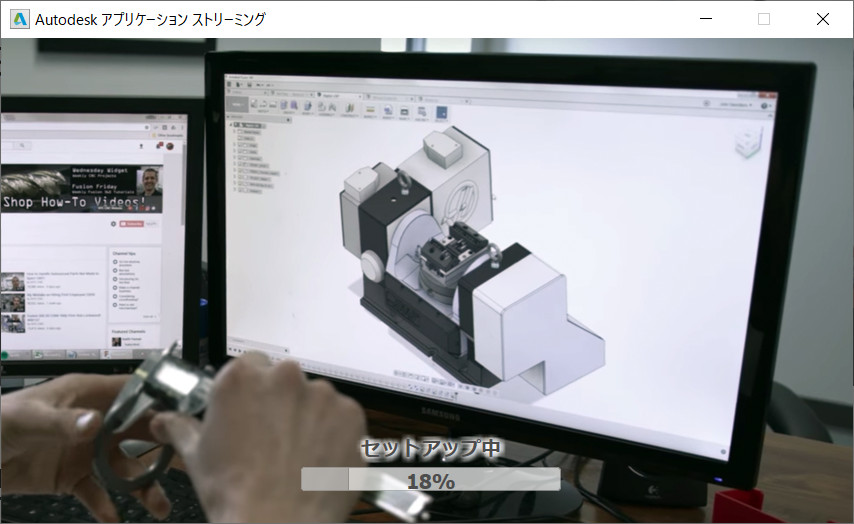The image size is (854, 524).
Task: Click the greyed-out maximize button
Action: coord(764,19)
